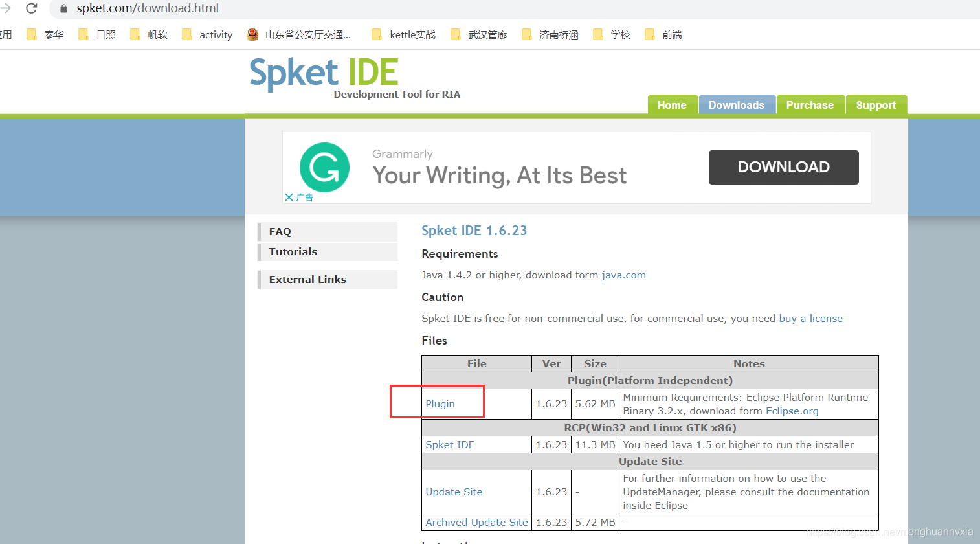Download the Plugin file link
Viewport: 980px width, 544px height.
(x=440, y=403)
